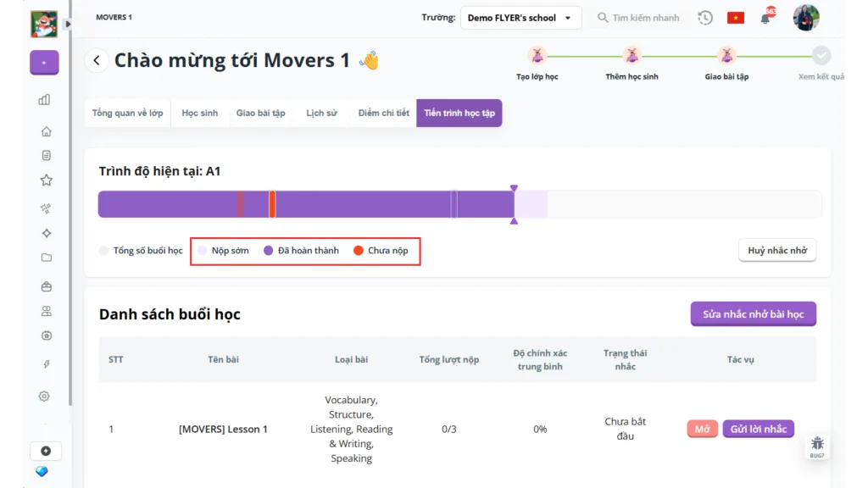Screen dimensions: 868x488
Task: Open the settings gear in the sidebar
Action: click(44, 396)
